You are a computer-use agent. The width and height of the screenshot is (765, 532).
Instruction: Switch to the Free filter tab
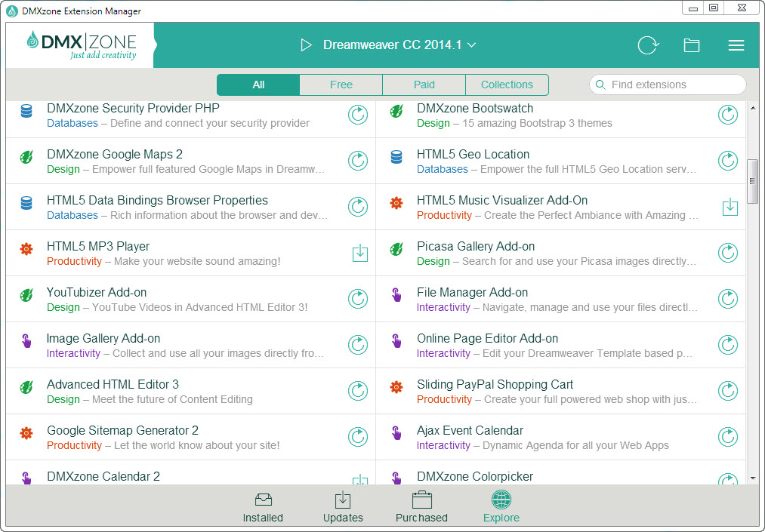click(341, 85)
